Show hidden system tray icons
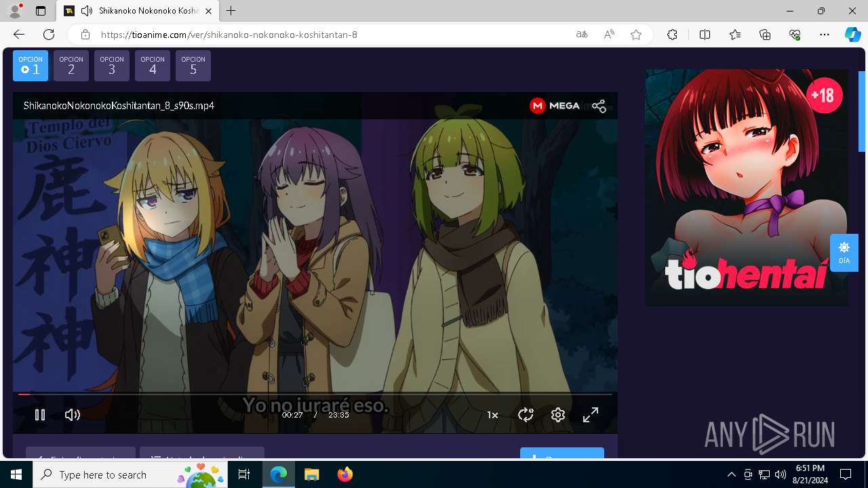 pos(731,474)
